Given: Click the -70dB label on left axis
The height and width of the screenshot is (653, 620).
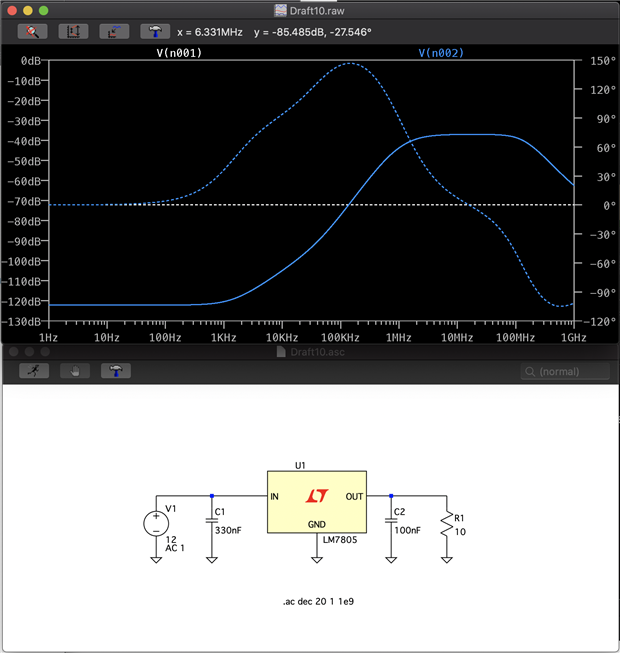Looking at the screenshot, I should click(x=24, y=202).
